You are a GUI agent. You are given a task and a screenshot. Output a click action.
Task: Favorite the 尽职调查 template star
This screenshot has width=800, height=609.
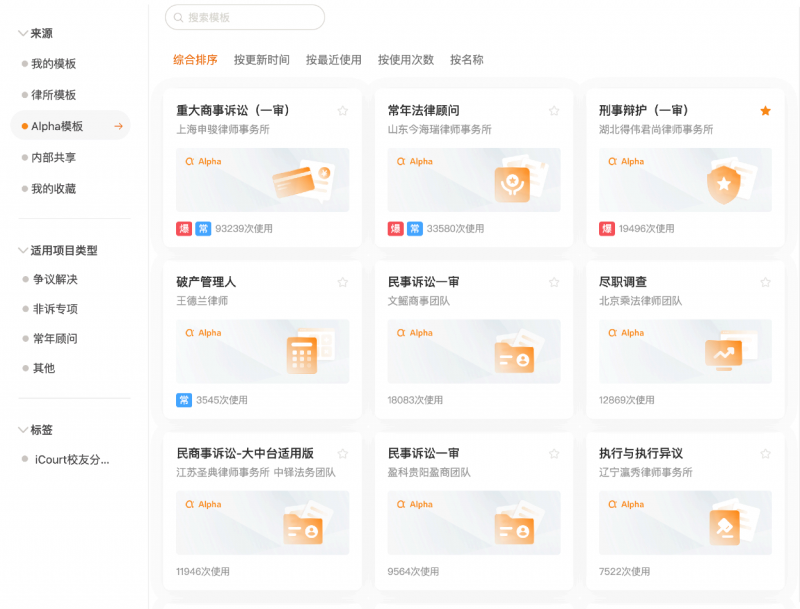coord(765,282)
